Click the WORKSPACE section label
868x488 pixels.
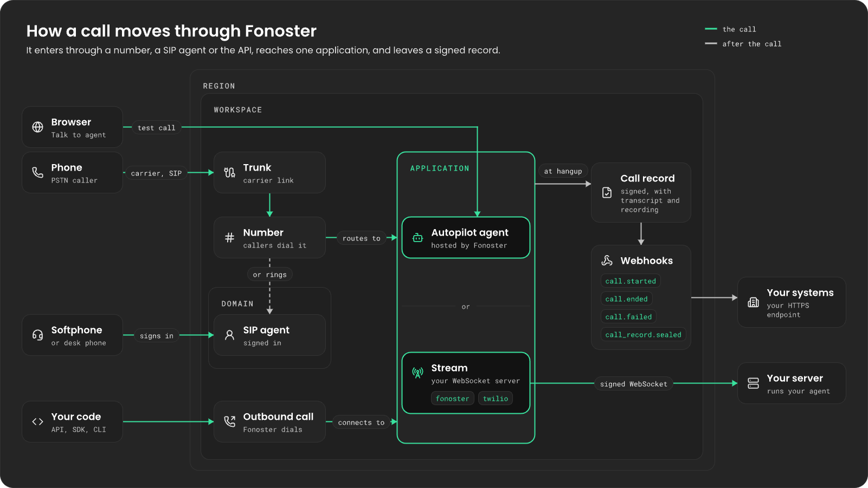pos(238,110)
